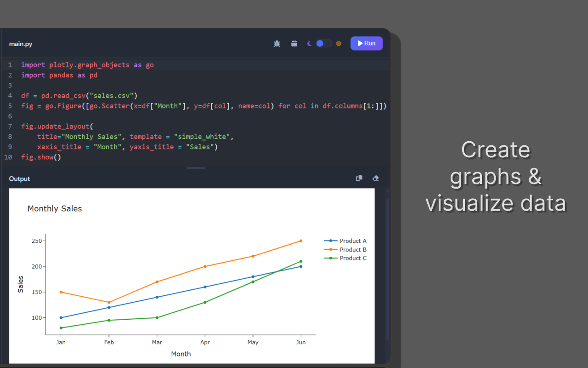This screenshot has height=368, width=588.
Task: Click Product B's Apr data point
Action: tap(205, 266)
